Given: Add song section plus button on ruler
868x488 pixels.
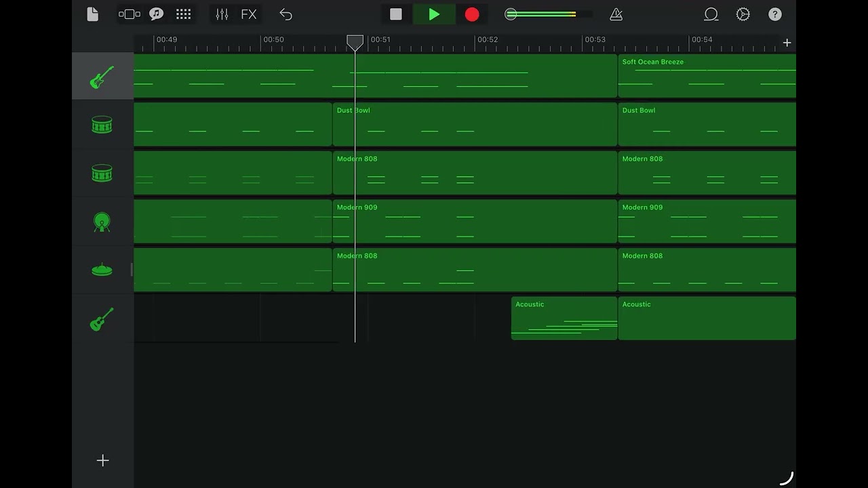Looking at the screenshot, I should 787,43.
